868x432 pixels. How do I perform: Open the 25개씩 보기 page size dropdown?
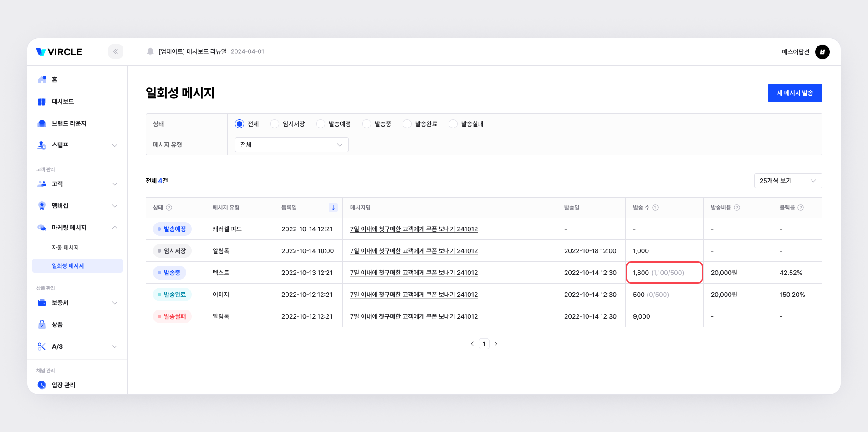pyautogui.click(x=788, y=181)
